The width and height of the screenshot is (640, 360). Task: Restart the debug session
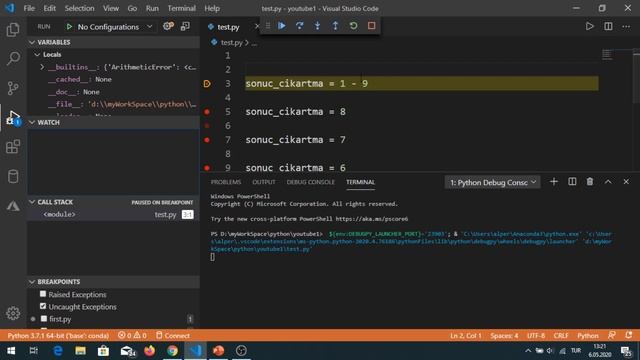pyautogui.click(x=353, y=26)
